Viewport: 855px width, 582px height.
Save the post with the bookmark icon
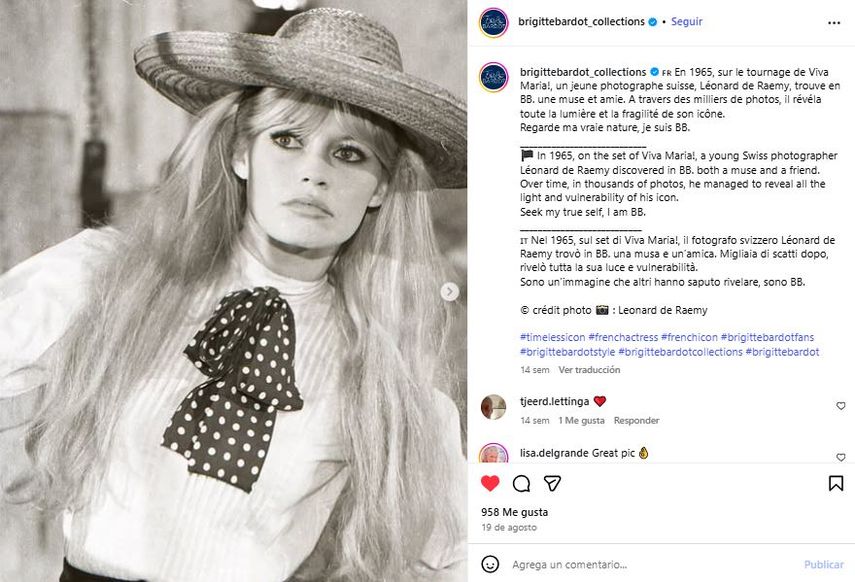[x=838, y=484]
